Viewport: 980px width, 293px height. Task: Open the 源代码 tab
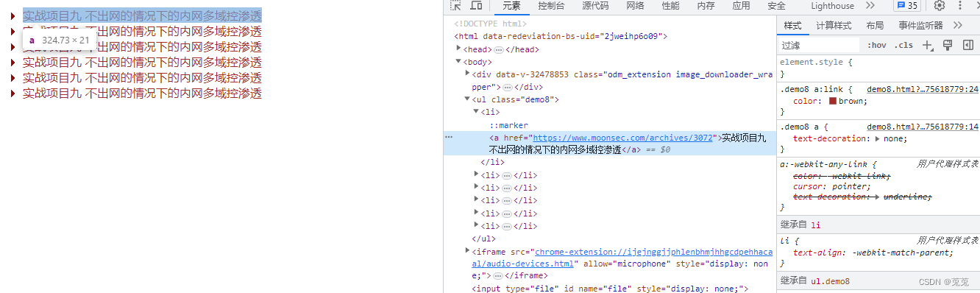click(x=595, y=6)
